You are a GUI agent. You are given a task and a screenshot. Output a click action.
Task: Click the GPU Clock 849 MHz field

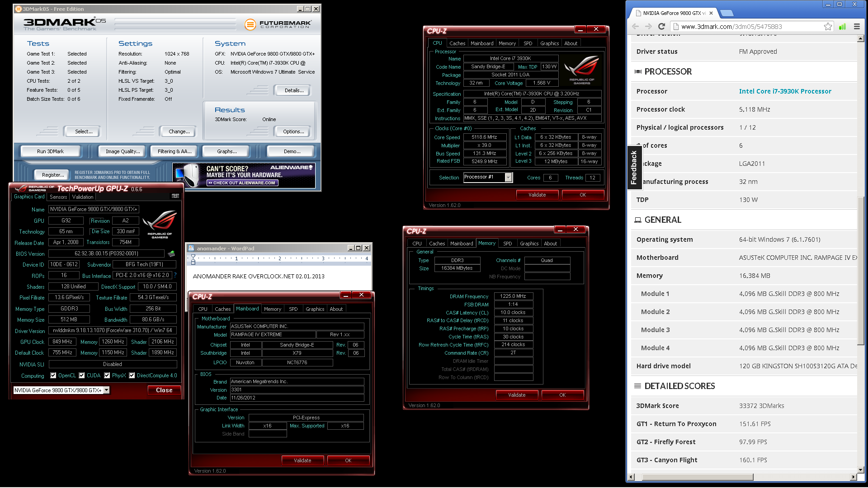click(62, 342)
